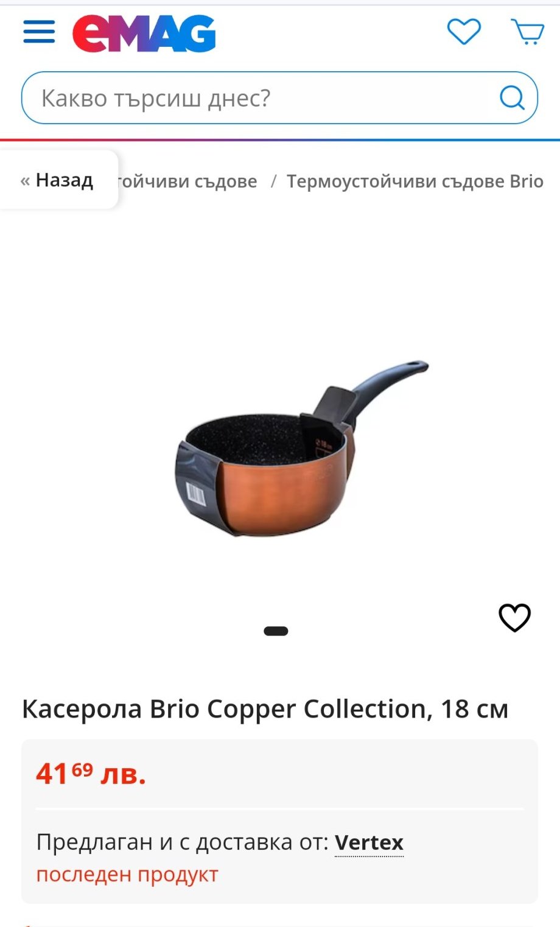Open the truncated 'тойчиви съдове' breadcrumb
Viewport: 560px width, 927px height.
point(187,181)
